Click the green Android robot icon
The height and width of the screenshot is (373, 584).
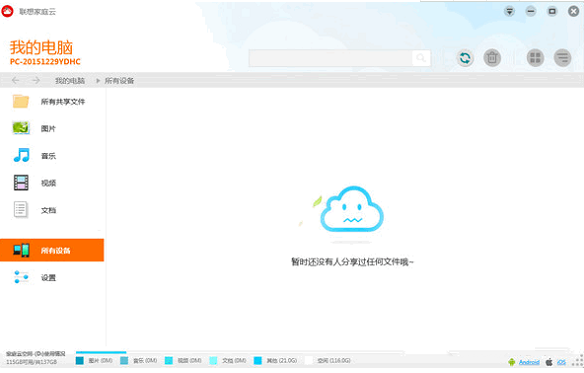[x=512, y=362]
